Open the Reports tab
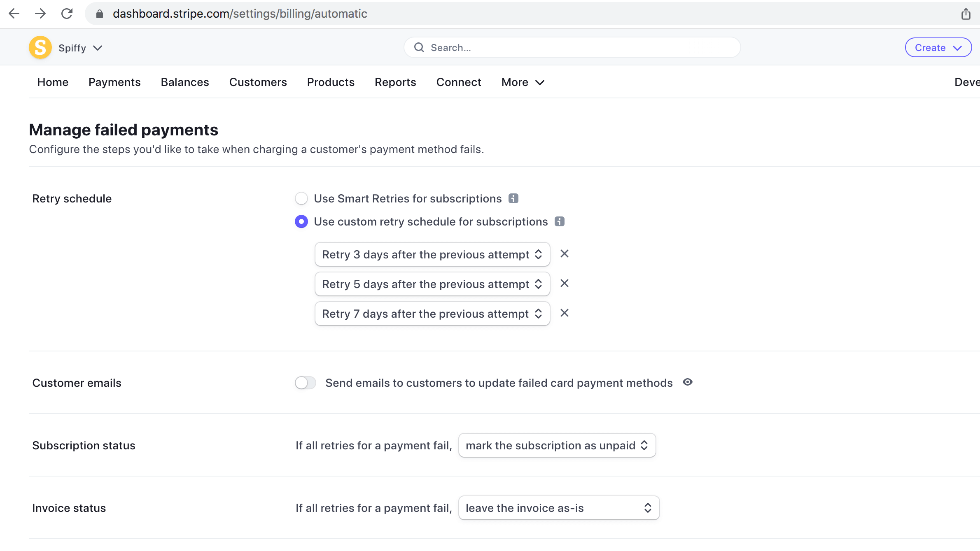The image size is (980, 551). 395,82
